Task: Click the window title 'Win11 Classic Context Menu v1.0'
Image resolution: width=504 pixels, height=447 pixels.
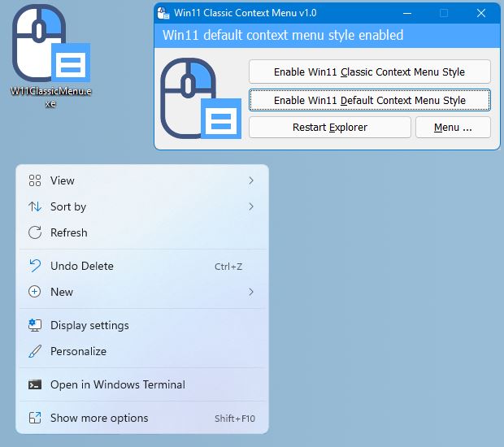Action: tap(245, 13)
